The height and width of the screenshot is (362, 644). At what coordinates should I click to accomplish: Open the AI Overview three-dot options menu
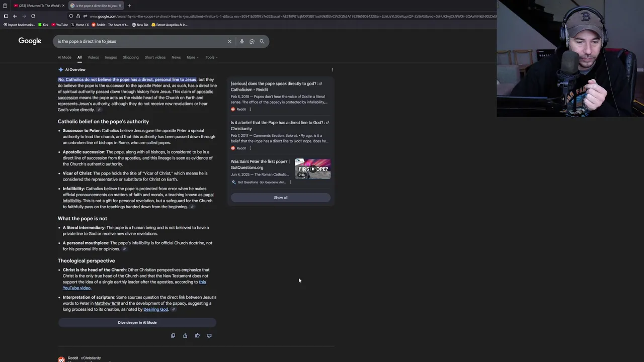pyautogui.click(x=332, y=70)
